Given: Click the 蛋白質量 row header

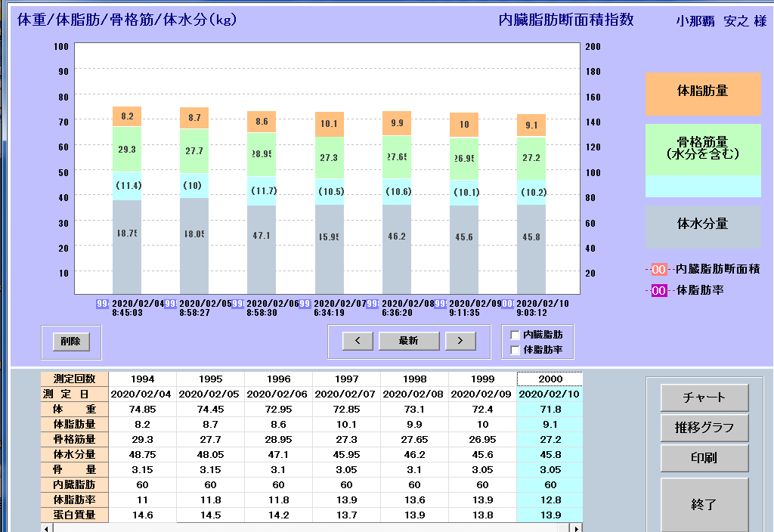Looking at the screenshot, I should (75, 515).
